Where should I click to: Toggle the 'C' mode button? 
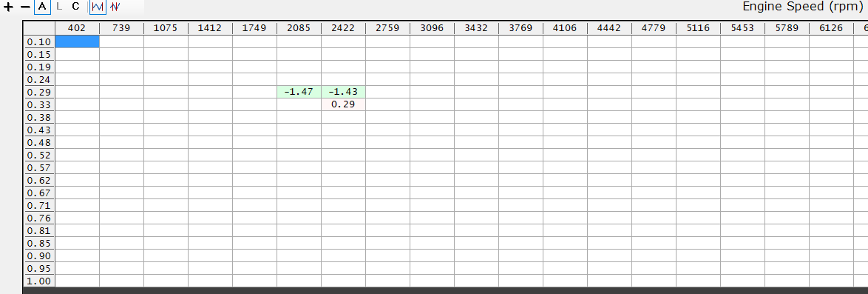76,7
